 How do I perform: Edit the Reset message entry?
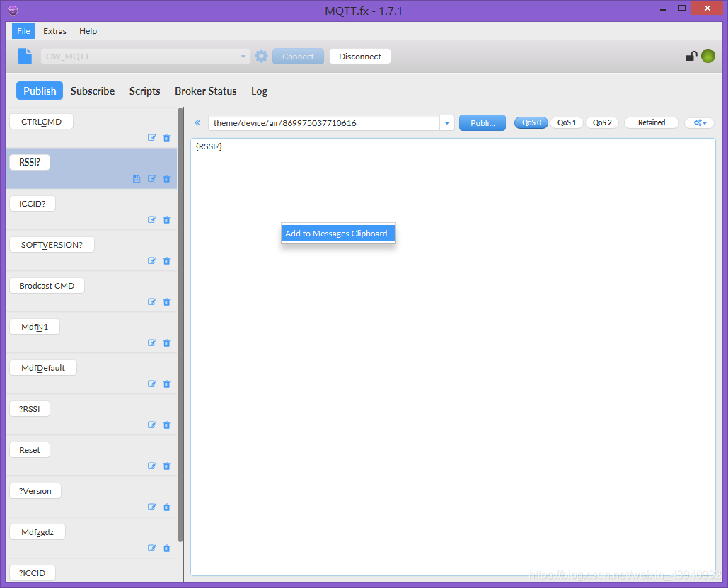152,466
